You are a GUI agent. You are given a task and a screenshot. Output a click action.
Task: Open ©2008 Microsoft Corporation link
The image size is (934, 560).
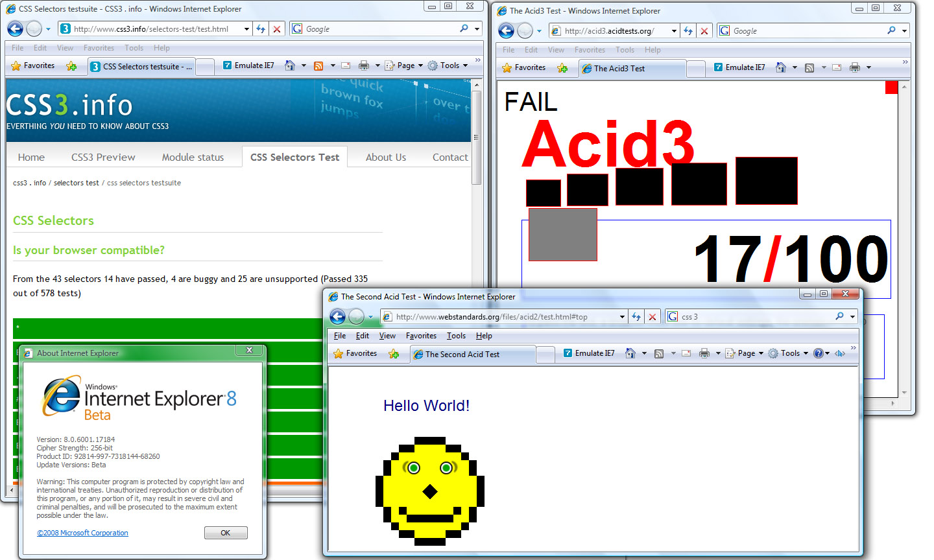[82, 533]
